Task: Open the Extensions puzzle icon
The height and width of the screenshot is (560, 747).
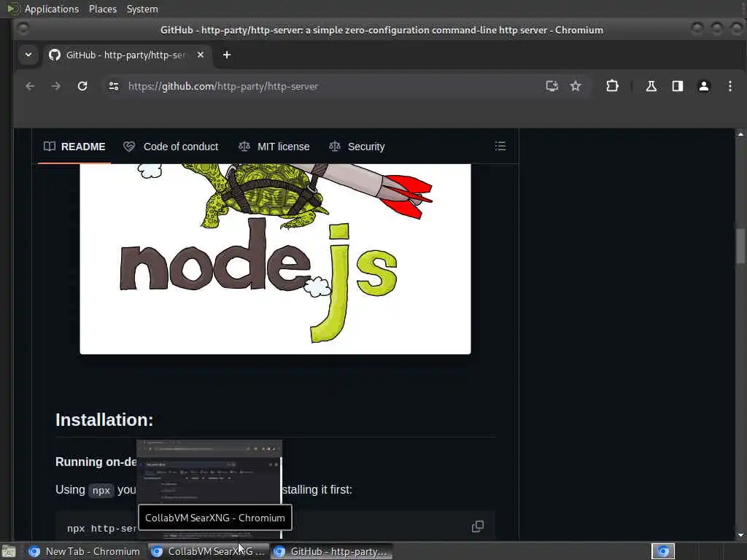Action: (612, 86)
